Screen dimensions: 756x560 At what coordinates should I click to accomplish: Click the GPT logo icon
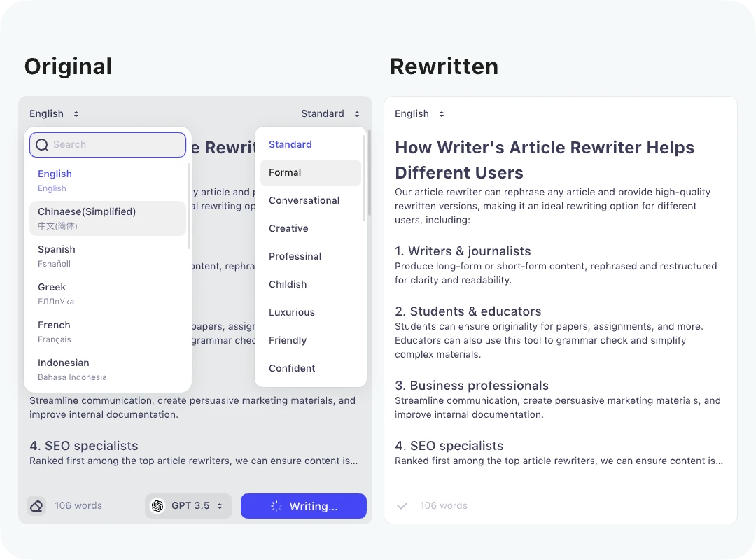pyautogui.click(x=157, y=505)
